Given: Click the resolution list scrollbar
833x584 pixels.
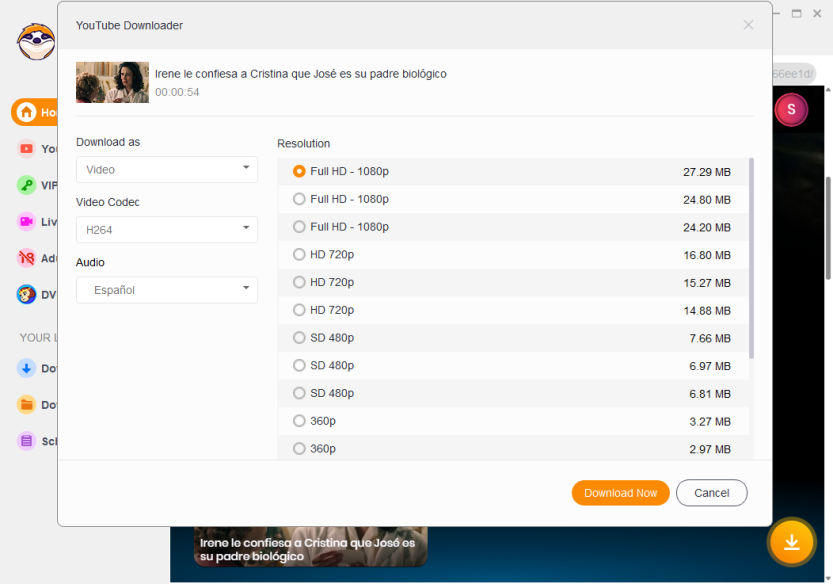Looking at the screenshot, I should click(751, 258).
